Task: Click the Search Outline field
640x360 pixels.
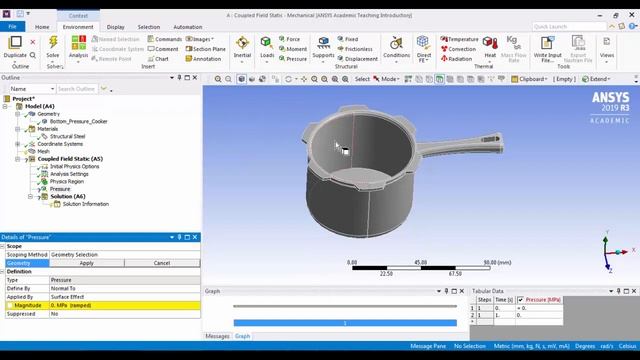Action: point(76,89)
